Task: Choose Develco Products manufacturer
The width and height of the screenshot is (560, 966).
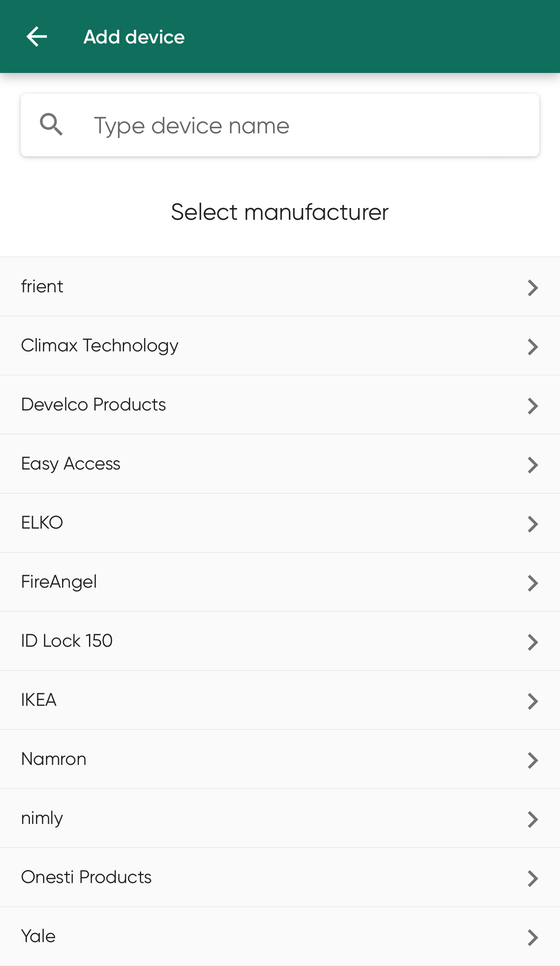Action: [x=280, y=405]
